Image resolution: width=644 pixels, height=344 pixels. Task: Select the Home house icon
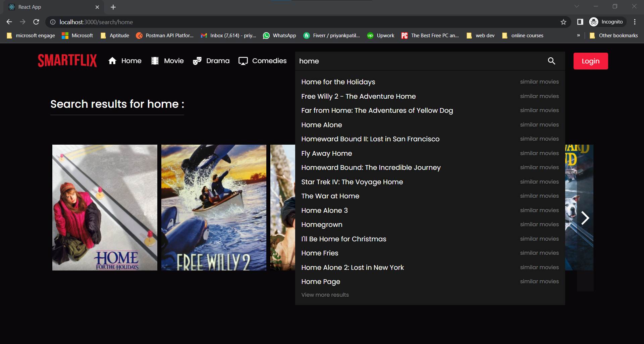tap(113, 61)
